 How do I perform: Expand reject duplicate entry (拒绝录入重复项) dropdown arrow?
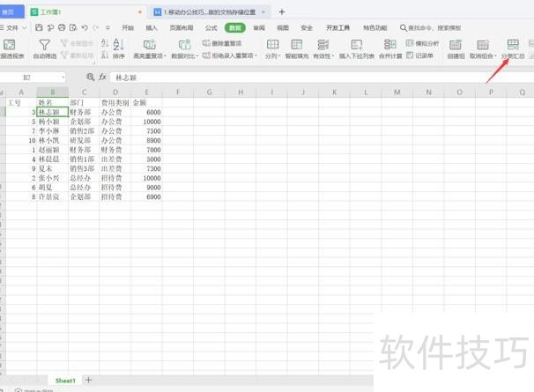pos(256,55)
